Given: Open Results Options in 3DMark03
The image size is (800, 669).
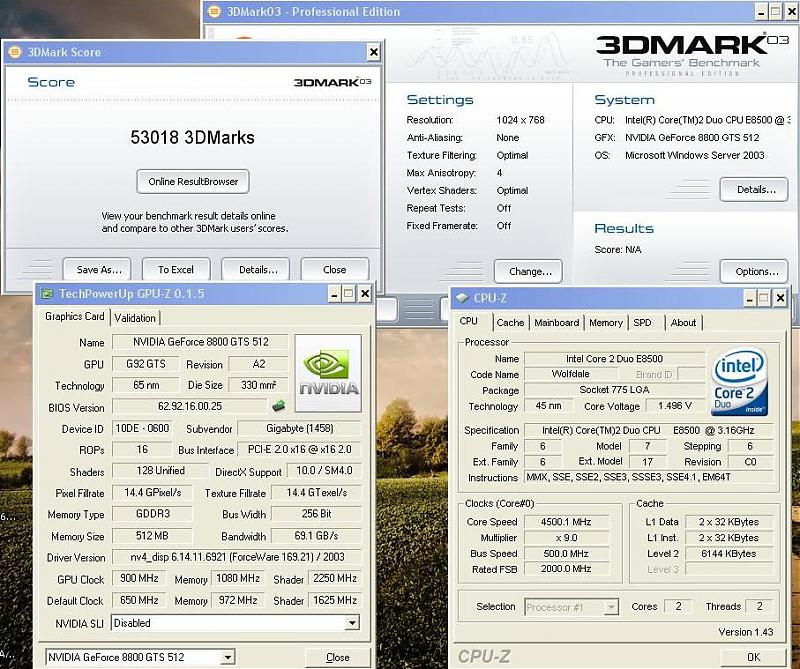Looking at the screenshot, I should click(754, 271).
